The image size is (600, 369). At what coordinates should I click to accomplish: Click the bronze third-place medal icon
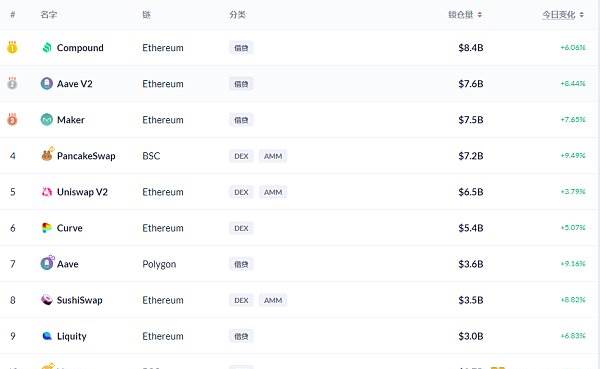click(12, 119)
